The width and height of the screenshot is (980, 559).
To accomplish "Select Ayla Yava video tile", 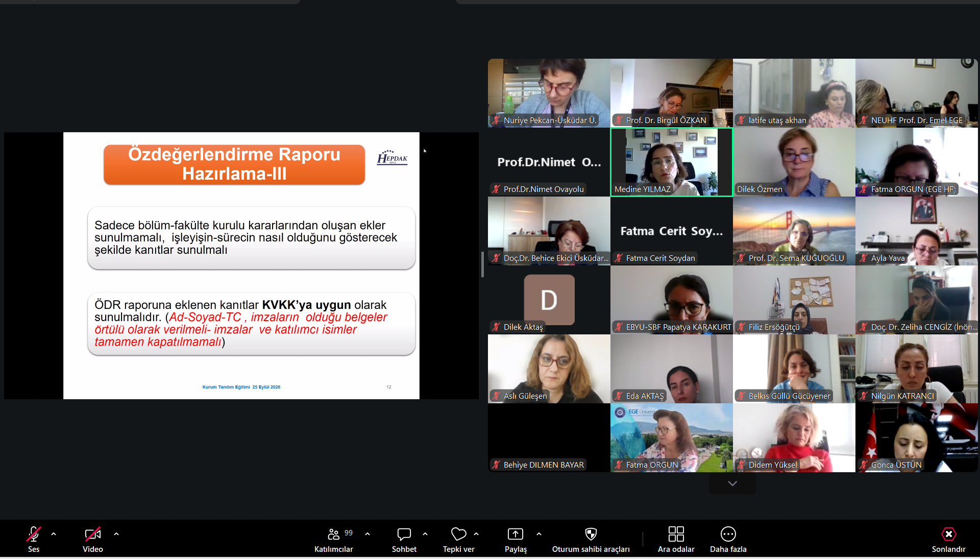I will coord(917,231).
